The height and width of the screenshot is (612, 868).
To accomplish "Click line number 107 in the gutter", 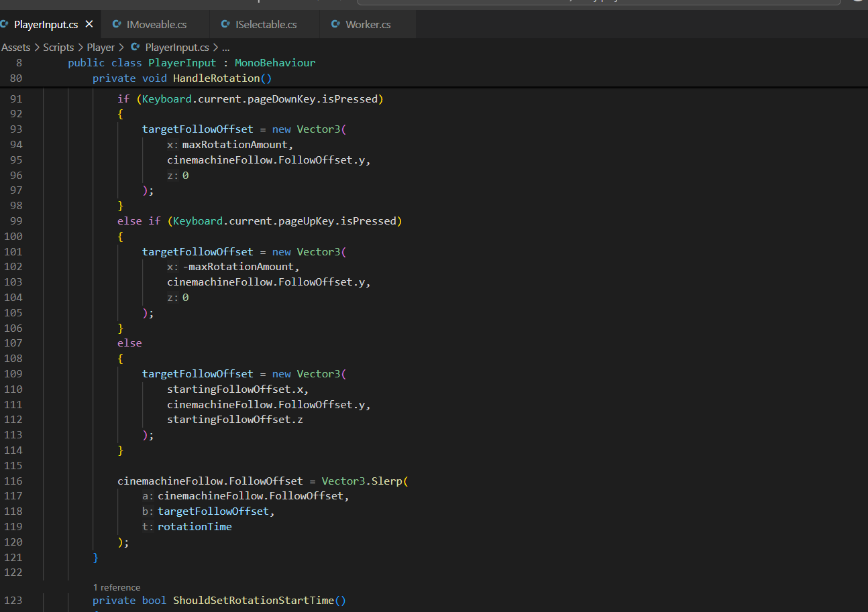I will click(13, 343).
